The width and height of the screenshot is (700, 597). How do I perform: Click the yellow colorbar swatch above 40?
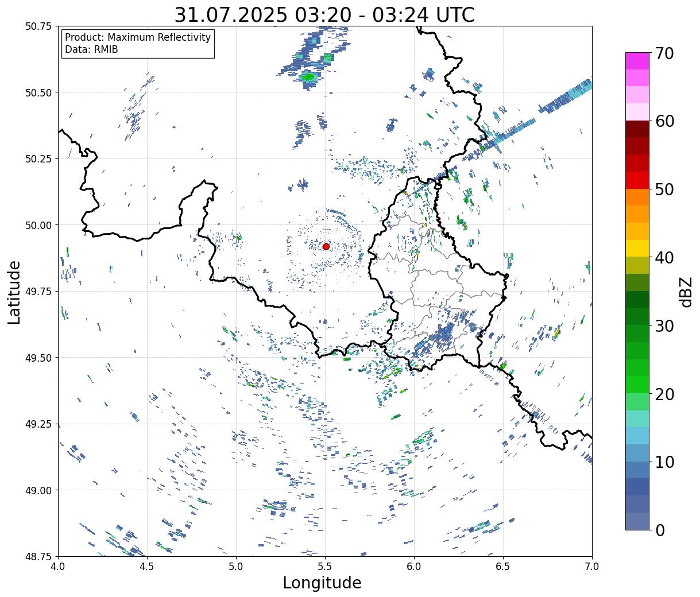(637, 248)
